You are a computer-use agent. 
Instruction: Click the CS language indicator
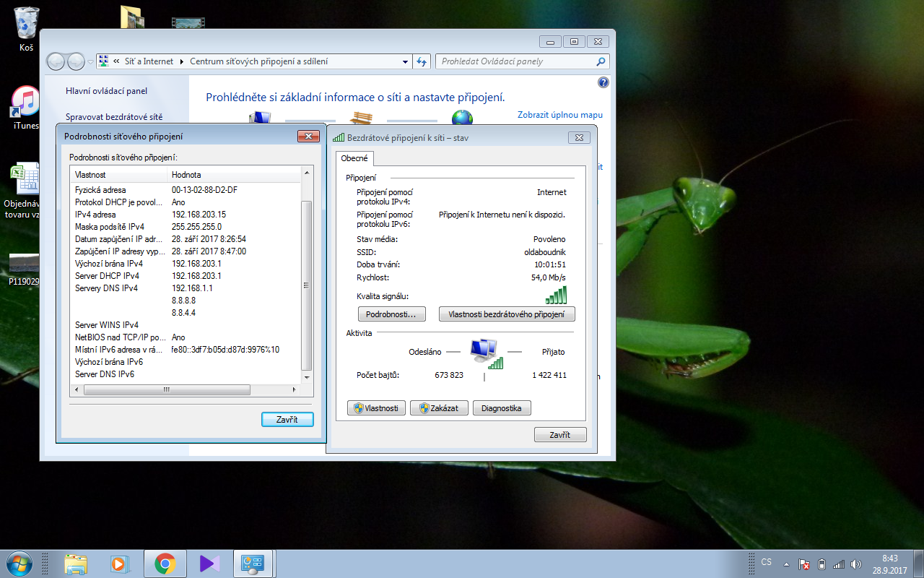pos(767,562)
